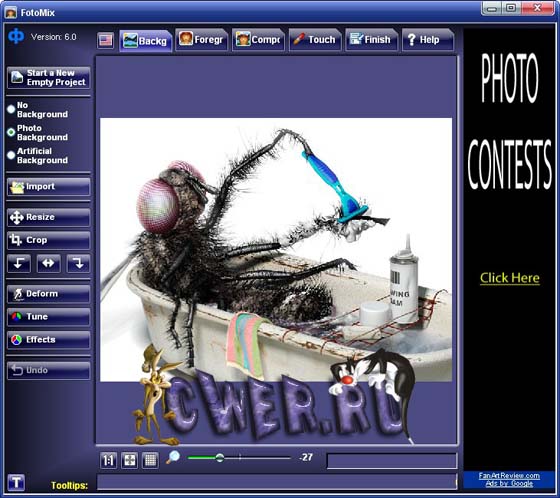Image resolution: width=560 pixels, height=498 pixels.
Task: Minimize the FotoMix window
Action: [492, 9]
